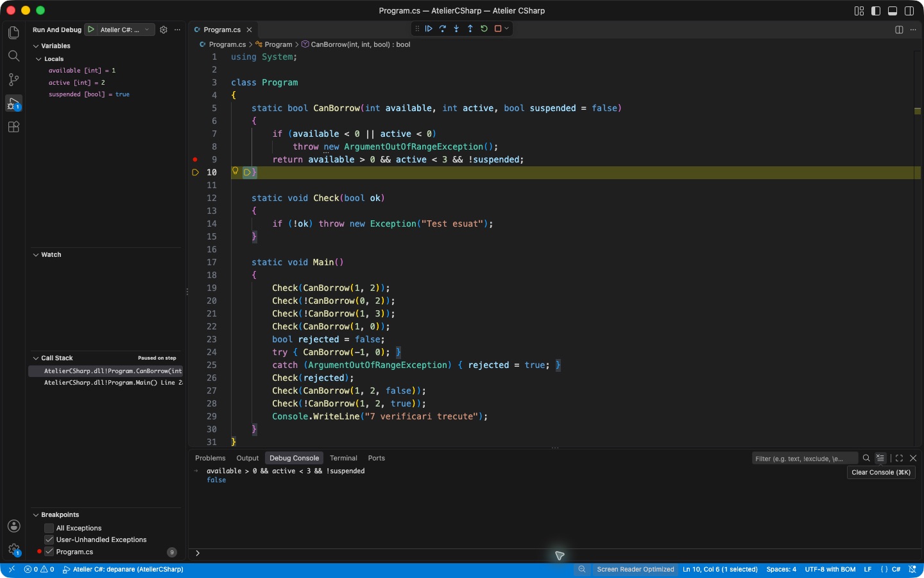Image resolution: width=924 pixels, height=578 pixels.
Task: Start debugging with the green play icon
Action: [x=91, y=30]
